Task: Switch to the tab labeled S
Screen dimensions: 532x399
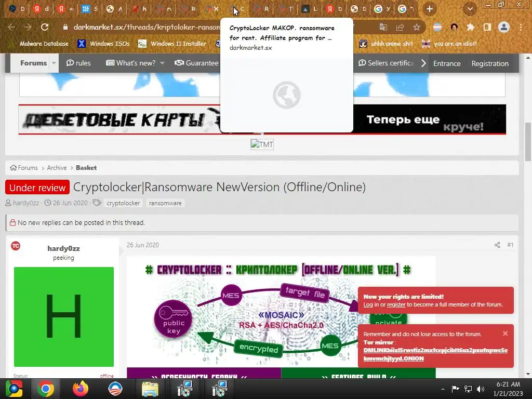Action: pyautogui.click(x=90, y=9)
